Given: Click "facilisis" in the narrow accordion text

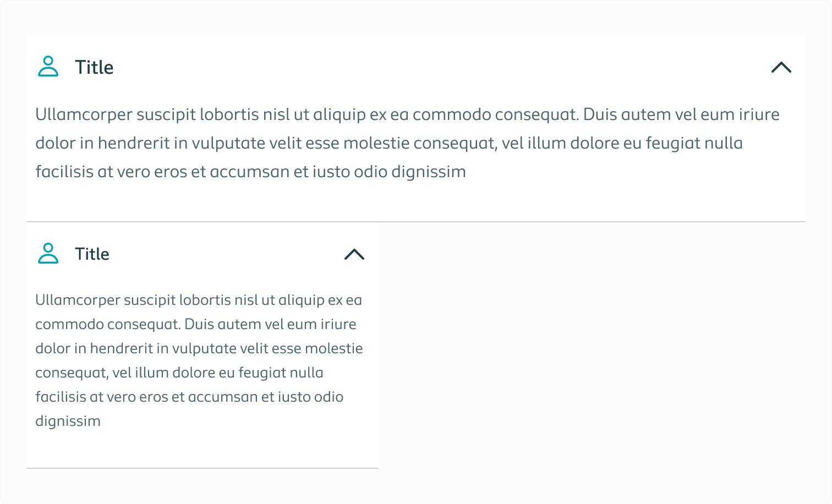Looking at the screenshot, I should click(60, 397).
